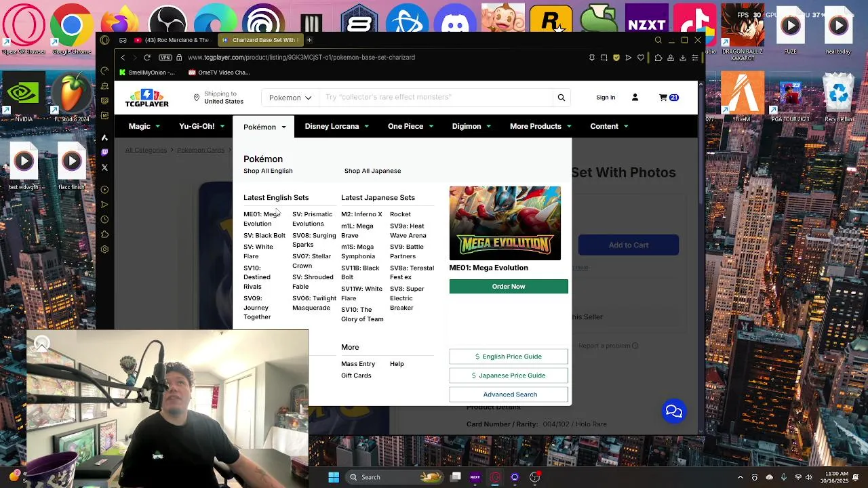Open the English Price Guide
Viewport: 868px width, 488px height.
point(509,357)
